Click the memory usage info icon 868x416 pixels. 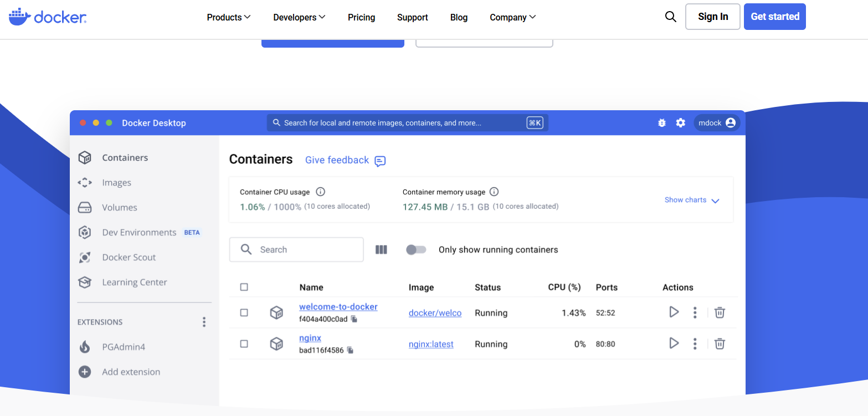click(494, 192)
